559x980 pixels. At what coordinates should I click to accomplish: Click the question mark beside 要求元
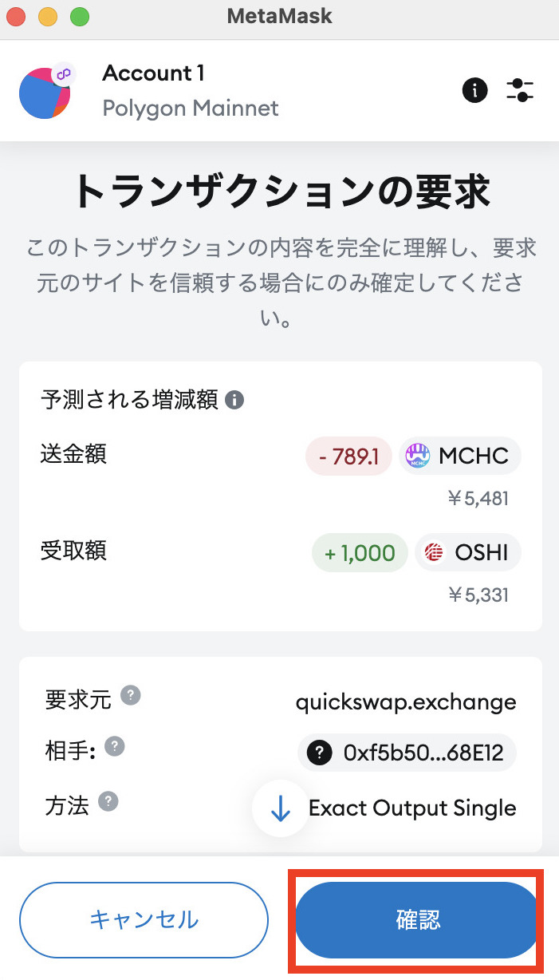click(131, 695)
